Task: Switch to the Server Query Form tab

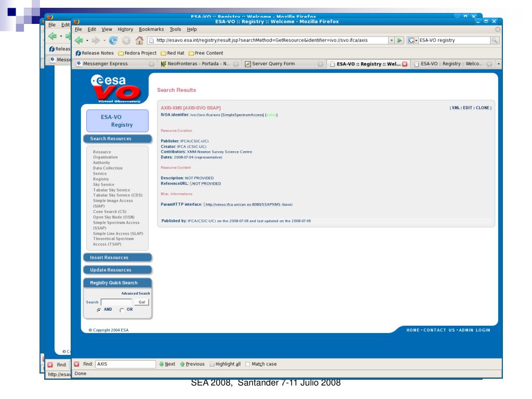Action: click(x=284, y=64)
